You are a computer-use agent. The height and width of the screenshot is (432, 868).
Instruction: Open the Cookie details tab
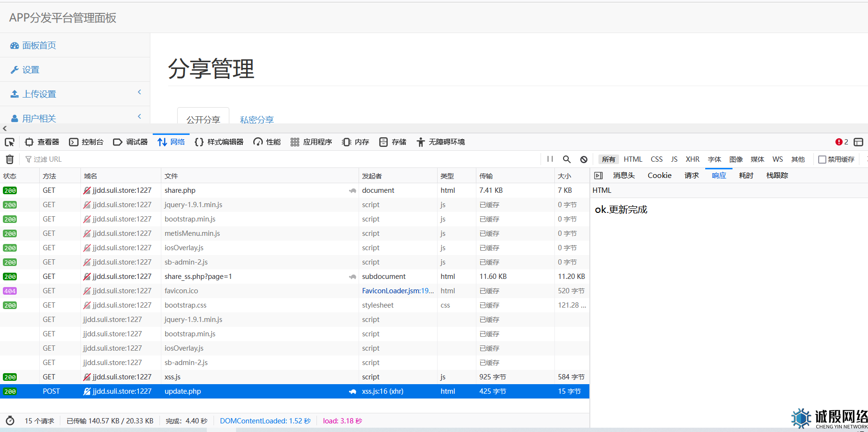point(660,176)
